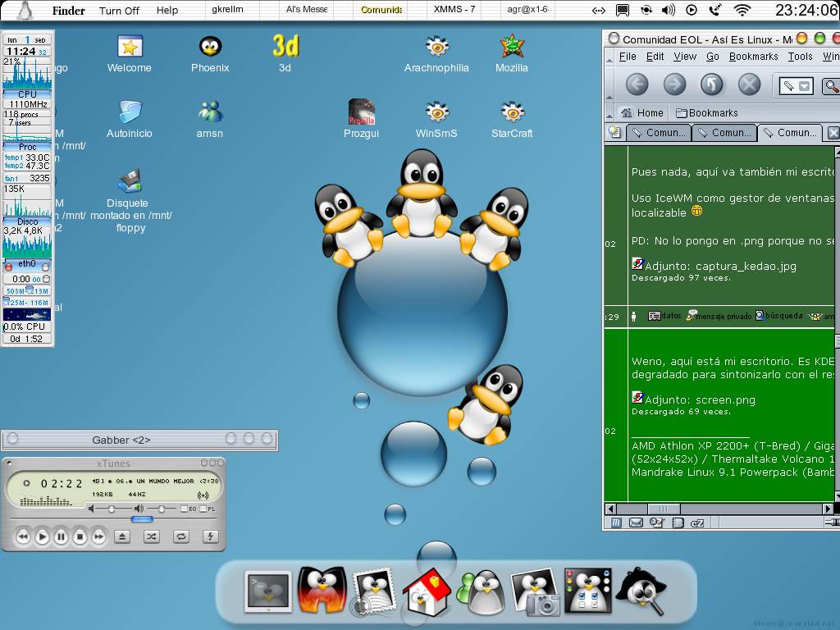The width and height of the screenshot is (840, 630).
Task: Toggle the PL playlist checkbox in xTunes
Action: 203,509
